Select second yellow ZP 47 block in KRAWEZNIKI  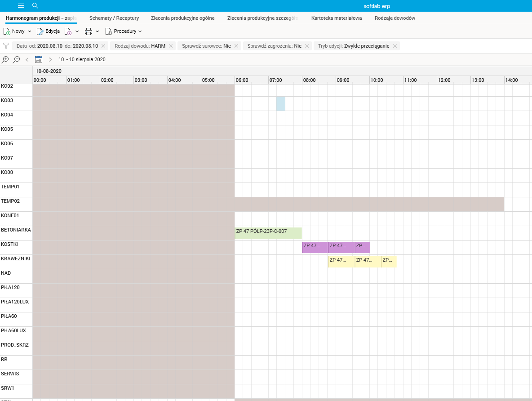[368, 262]
